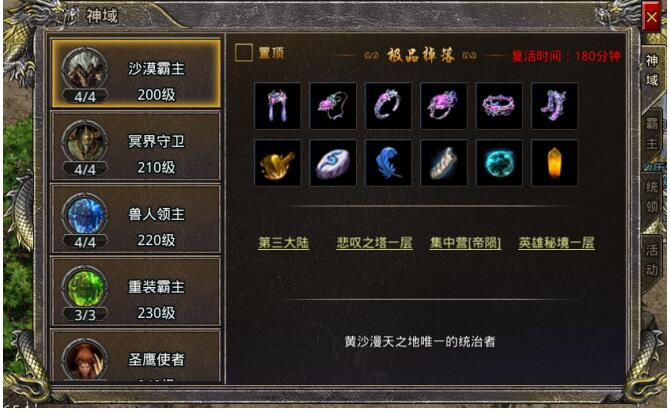This screenshot has width=670, height=413.
Task: Select the 兽人领主 level 220 boss
Action: pyautogui.click(x=136, y=219)
